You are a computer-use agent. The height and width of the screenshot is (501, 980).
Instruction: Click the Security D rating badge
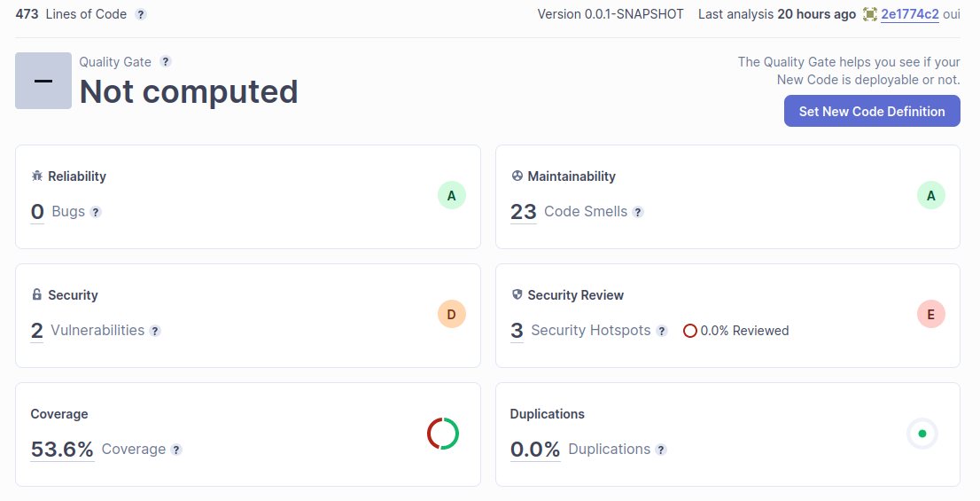[452, 315]
